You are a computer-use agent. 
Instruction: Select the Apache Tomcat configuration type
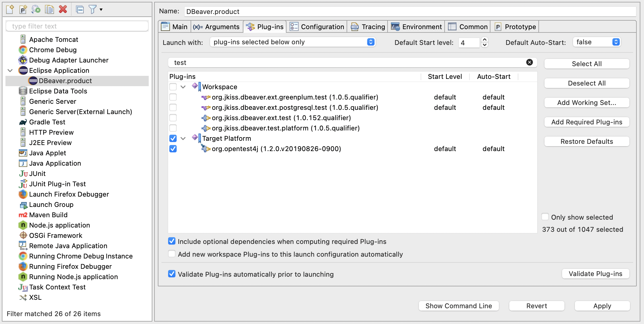[x=53, y=39]
